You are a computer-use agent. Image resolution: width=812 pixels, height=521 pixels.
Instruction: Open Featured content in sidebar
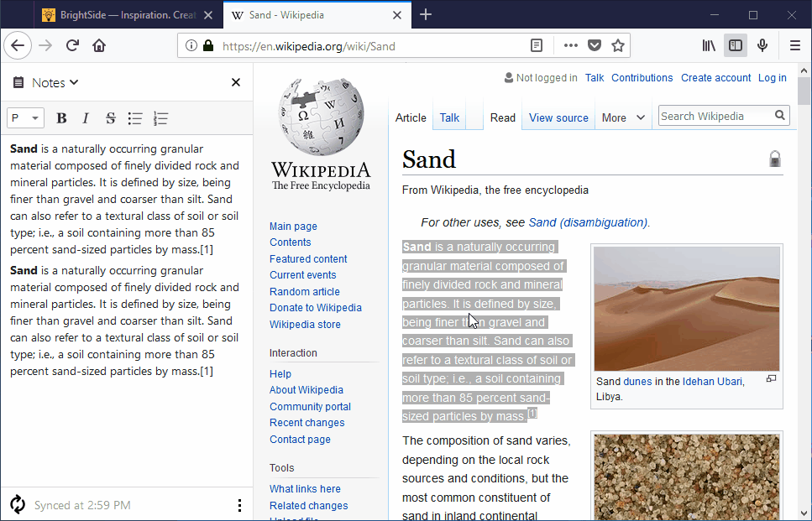[308, 258]
